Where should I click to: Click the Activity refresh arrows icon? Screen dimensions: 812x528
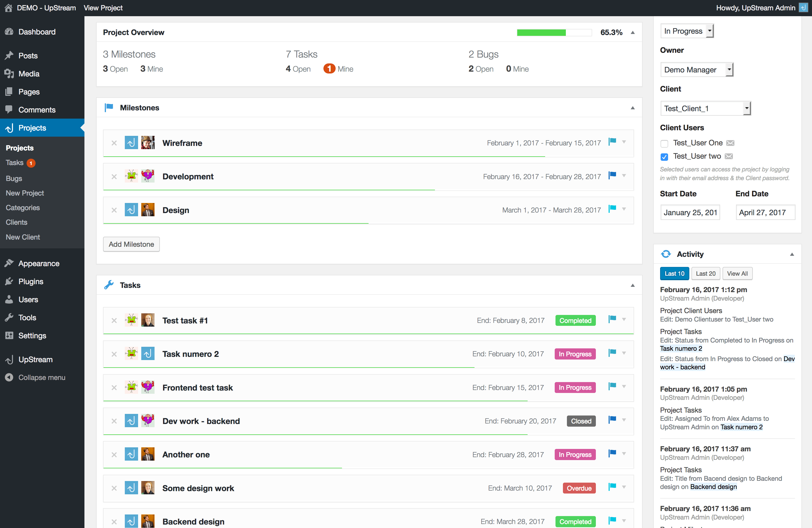click(666, 254)
